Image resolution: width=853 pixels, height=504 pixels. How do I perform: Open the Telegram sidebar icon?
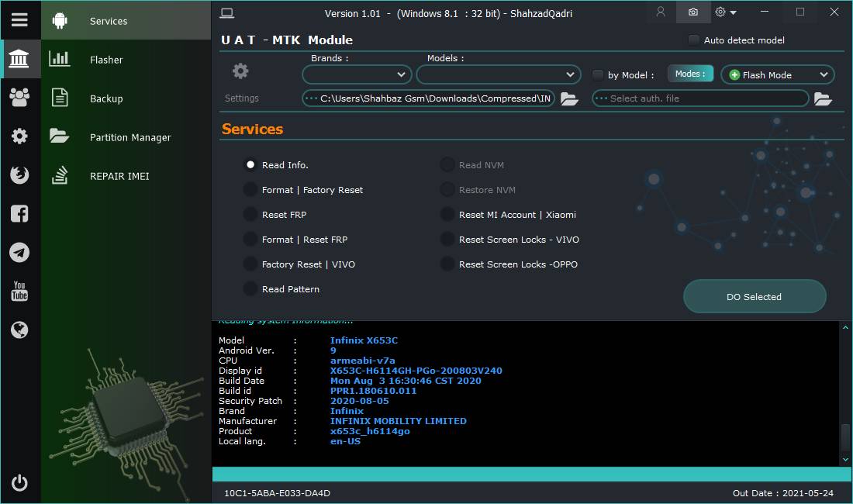tap(19, 252)
